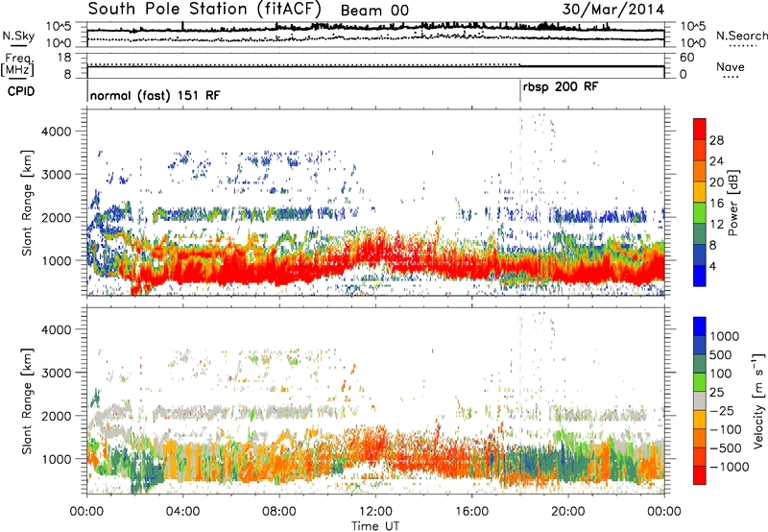Click the "CPID" row label
The height and width of the screenshot is (532, 768).
[x=21, y=91]
